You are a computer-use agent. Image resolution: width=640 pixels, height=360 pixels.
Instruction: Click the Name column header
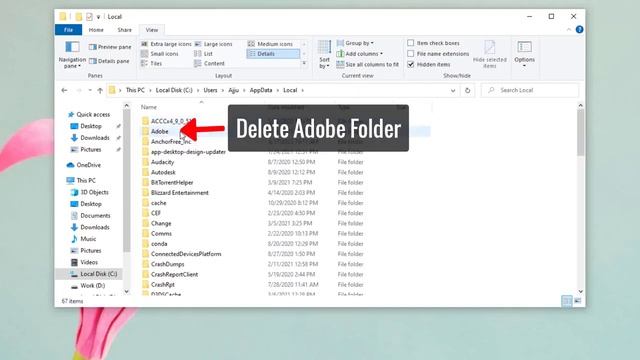coord(149,107)
